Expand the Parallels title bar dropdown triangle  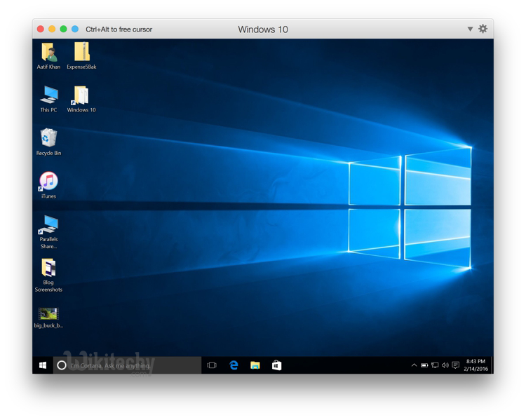click(x=470, y=29)
